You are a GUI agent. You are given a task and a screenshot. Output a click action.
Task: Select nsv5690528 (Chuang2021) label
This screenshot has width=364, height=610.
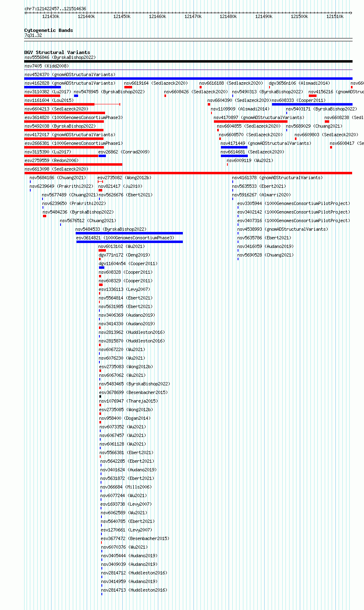(265, 255)
